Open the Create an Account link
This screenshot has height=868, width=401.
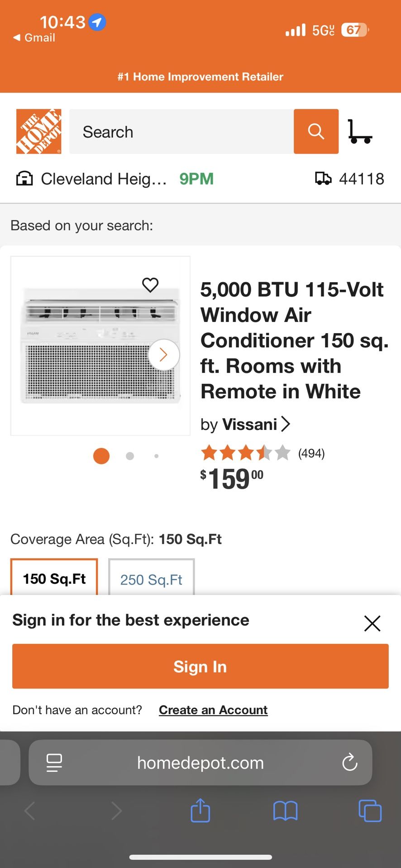pos(213,710)
